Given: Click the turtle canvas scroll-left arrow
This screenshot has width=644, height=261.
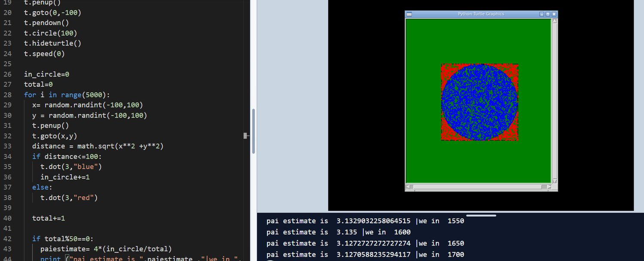Looking at the screenshot, I should pyautogui.click(x=408, y=187).
